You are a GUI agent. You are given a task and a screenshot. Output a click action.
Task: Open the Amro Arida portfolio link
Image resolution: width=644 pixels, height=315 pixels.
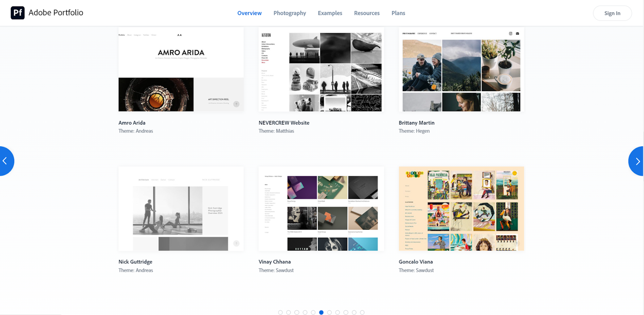132,123
